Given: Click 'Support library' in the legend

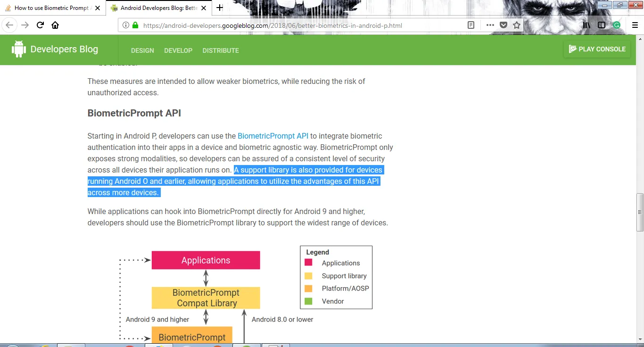Looking at the screenshot, I should pyautogui.click(x=344, y=276).
